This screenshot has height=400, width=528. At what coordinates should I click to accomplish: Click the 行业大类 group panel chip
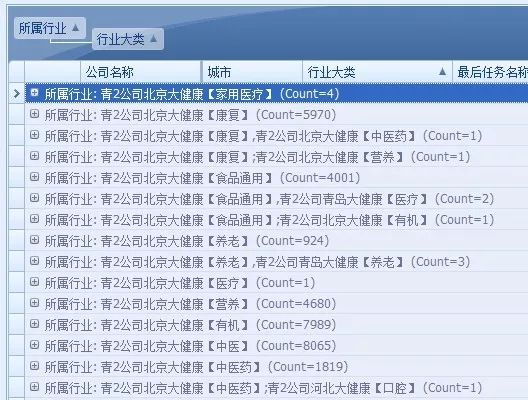(x=128, y=39)
